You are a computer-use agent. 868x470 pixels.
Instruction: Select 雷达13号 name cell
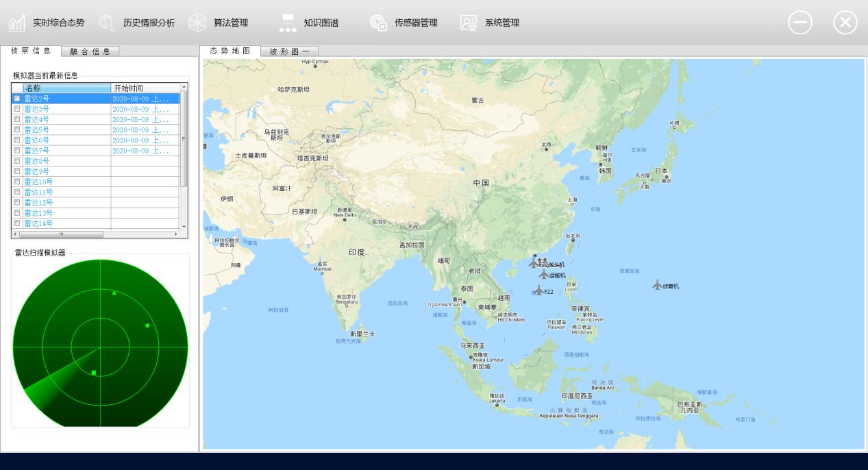click(x=67, y=213)
